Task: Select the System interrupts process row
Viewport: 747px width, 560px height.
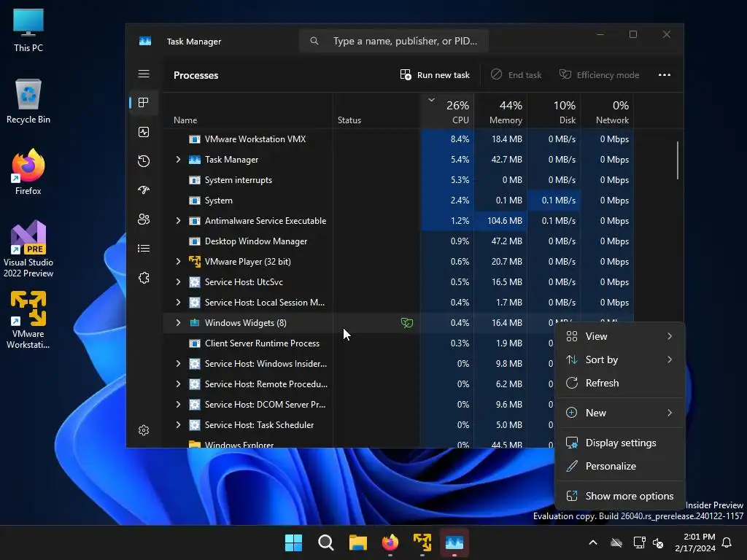Action: tap(398, 180)
